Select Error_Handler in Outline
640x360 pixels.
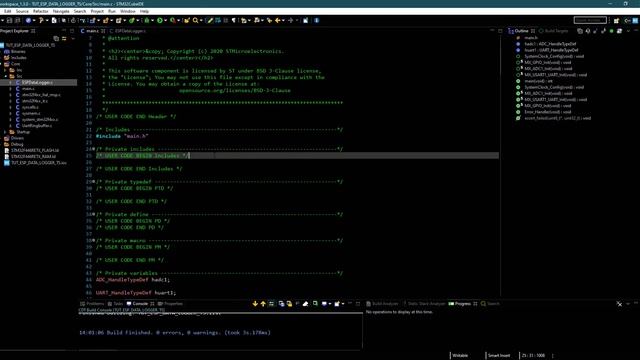(547, 112)
